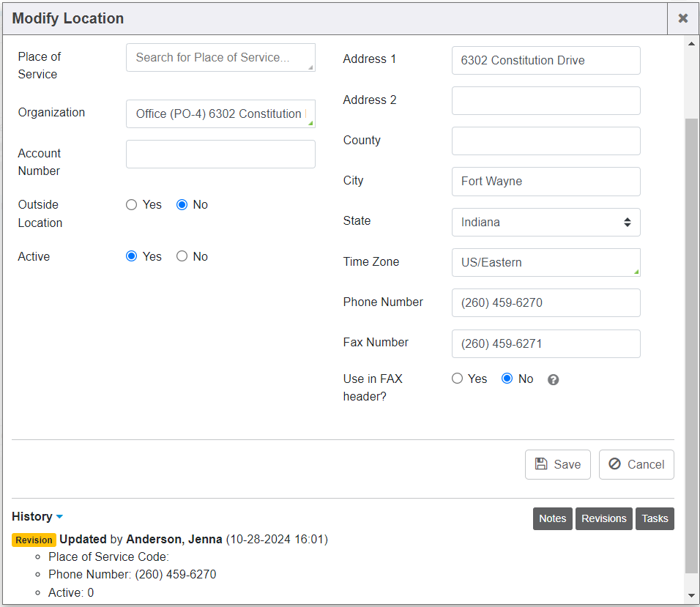Click the Account Number field
Viewport: 700px width, 607px height.
point(220,154)
